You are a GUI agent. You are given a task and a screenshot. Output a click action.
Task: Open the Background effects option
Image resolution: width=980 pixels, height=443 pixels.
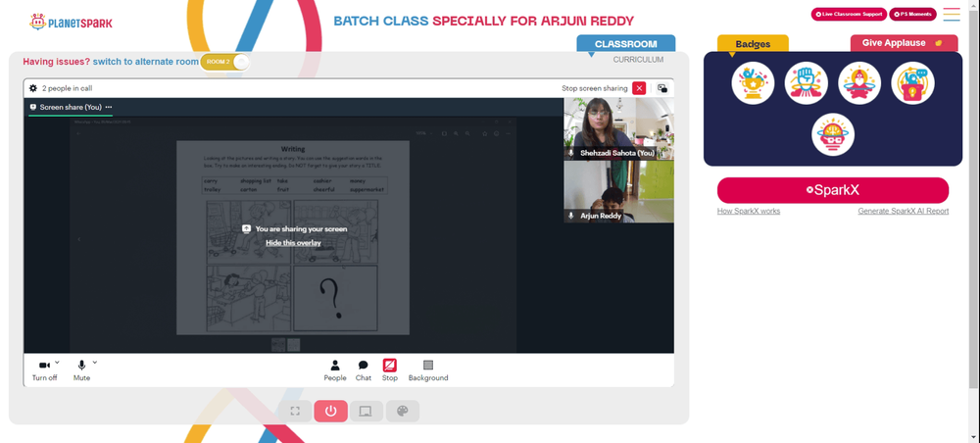click(428, 370)
